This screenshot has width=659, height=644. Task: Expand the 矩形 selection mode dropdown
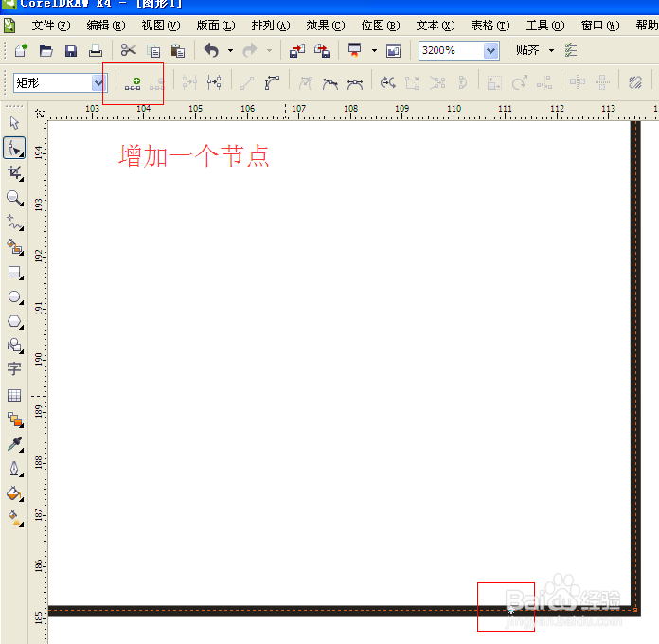[x=98, y=82]
